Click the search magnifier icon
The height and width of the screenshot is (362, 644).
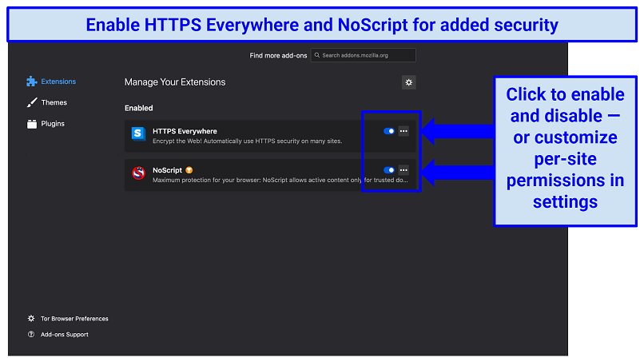point(316,55)
